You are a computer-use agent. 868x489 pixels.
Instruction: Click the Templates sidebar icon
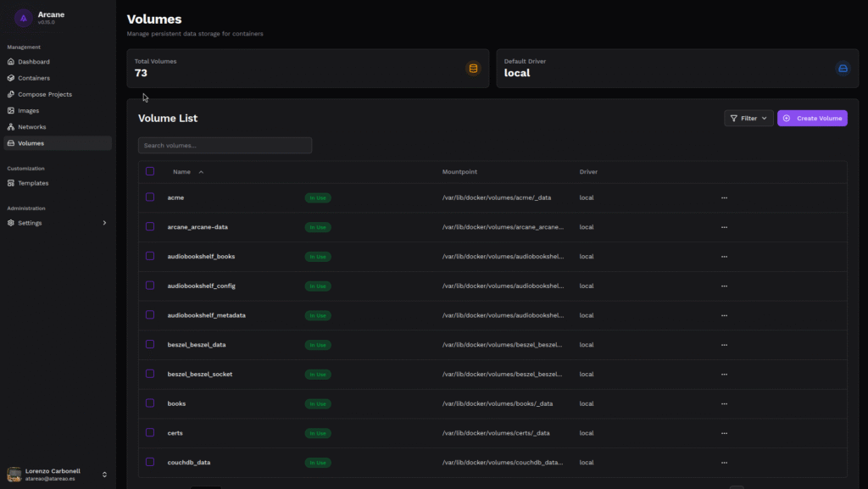(11, 183)
